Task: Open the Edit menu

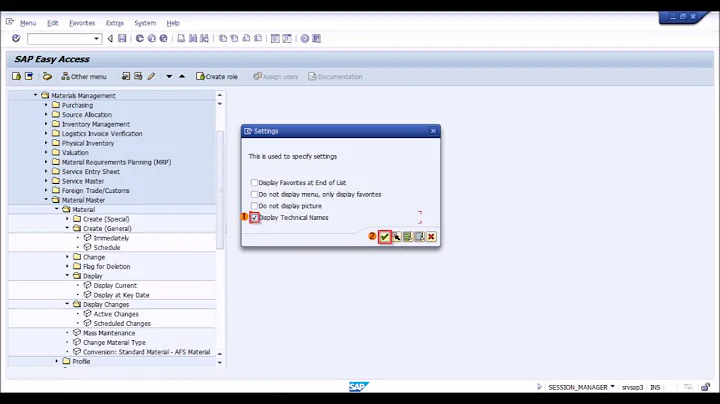Action: tap(52, 23)
